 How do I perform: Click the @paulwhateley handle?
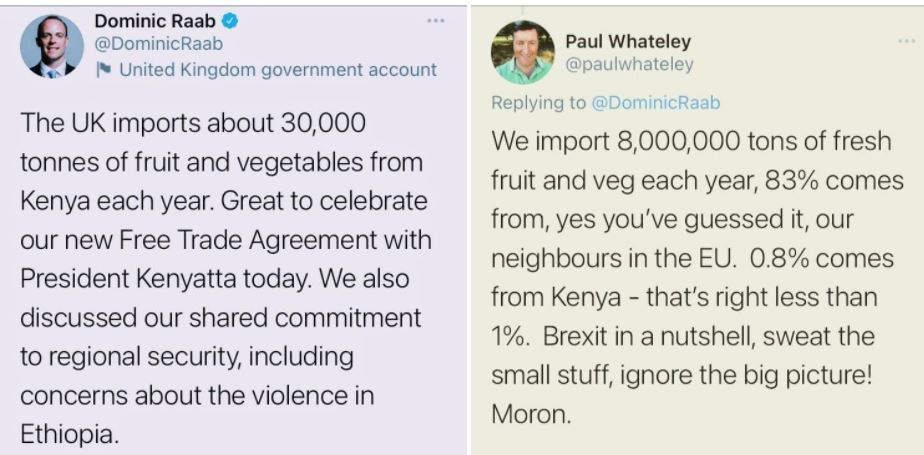[x=629, y=64]
